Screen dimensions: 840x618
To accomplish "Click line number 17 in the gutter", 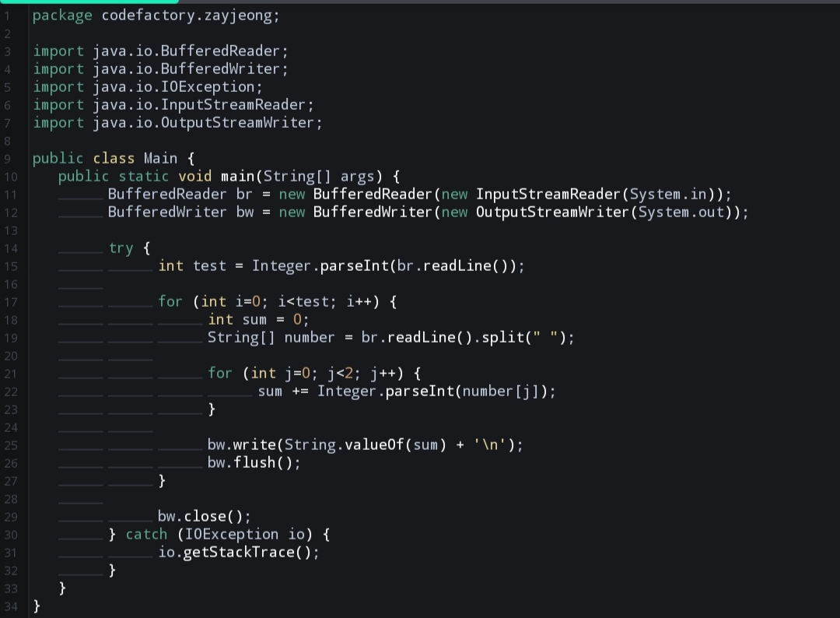I will (x=11, y=302).
